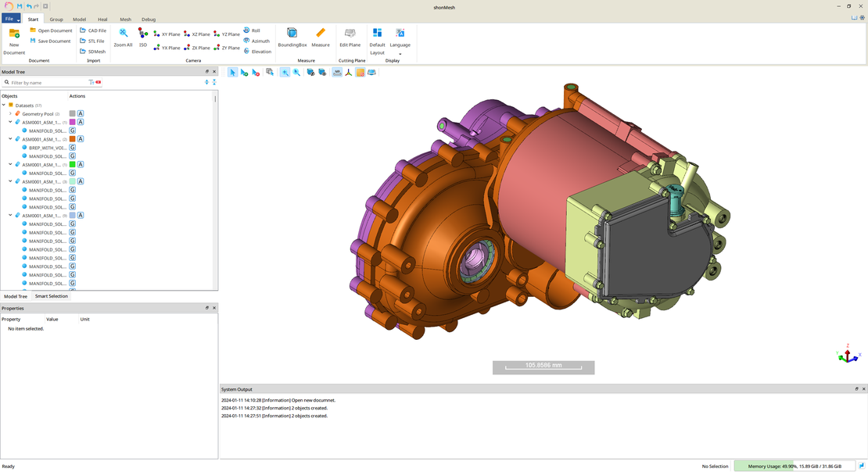Open the BoundingBox measure tool

tap(292, 38)
